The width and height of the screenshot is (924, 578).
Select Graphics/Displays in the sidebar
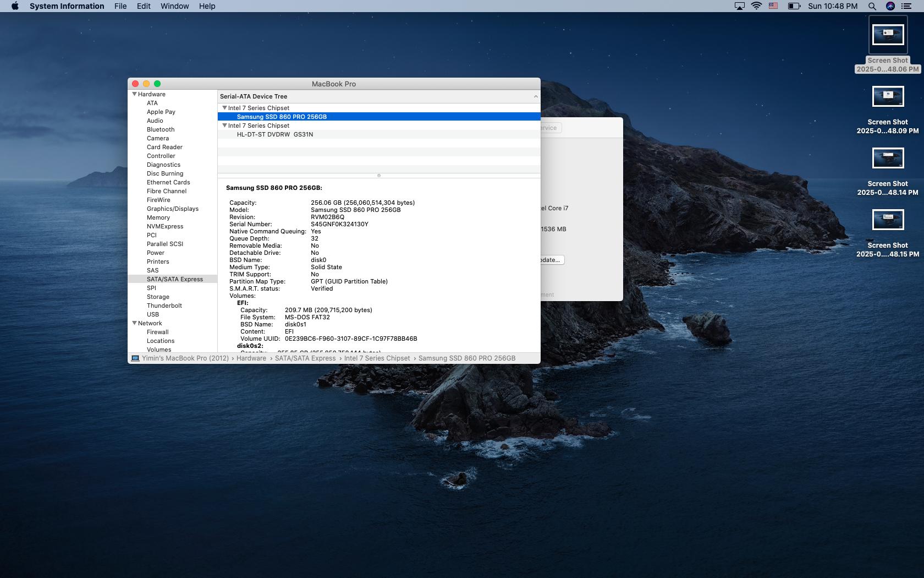coord(172,209)
